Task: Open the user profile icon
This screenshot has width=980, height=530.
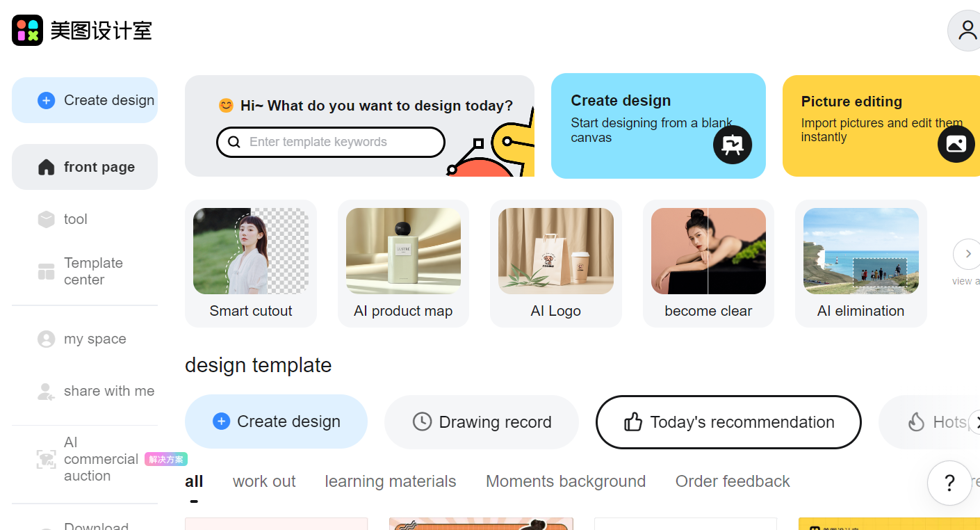Action: point(967,31)
